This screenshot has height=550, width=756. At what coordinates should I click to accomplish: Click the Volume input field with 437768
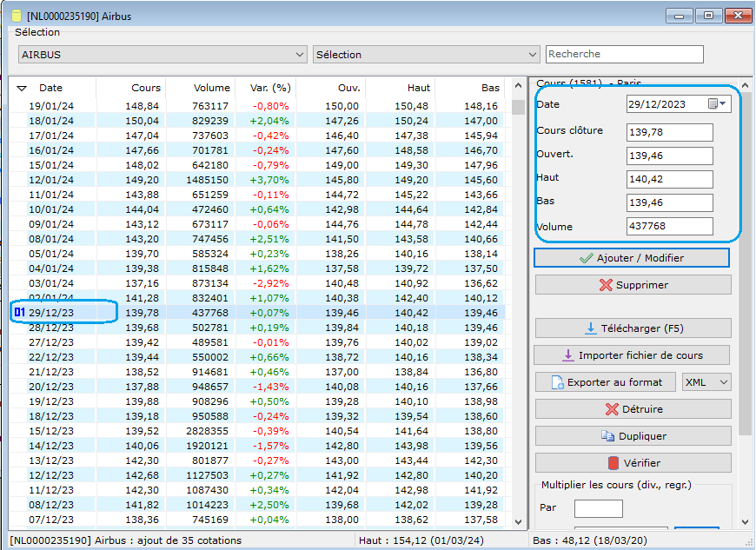click(x=670, y=226)
